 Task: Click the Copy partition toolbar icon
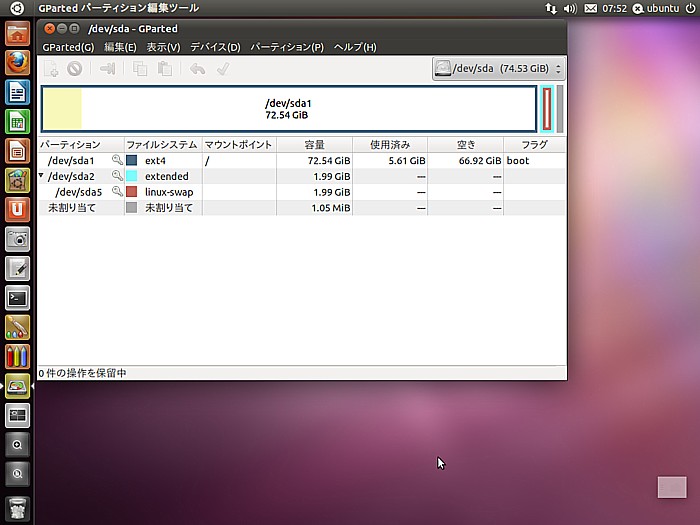140,69
